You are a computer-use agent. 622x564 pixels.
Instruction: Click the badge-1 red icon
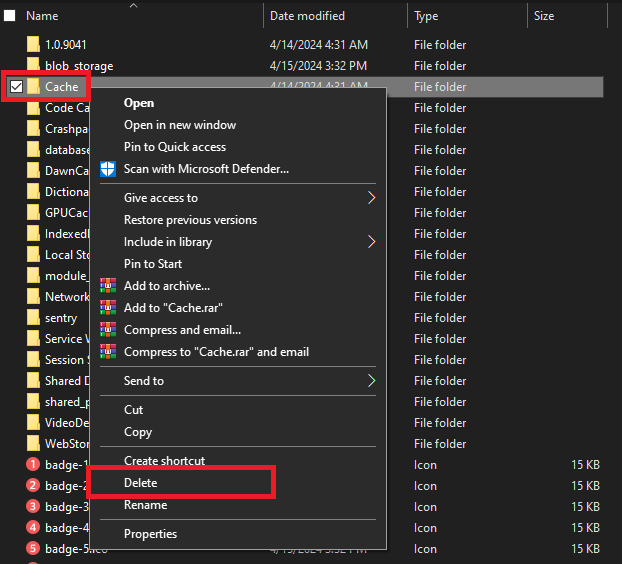(x=33, y=464)
